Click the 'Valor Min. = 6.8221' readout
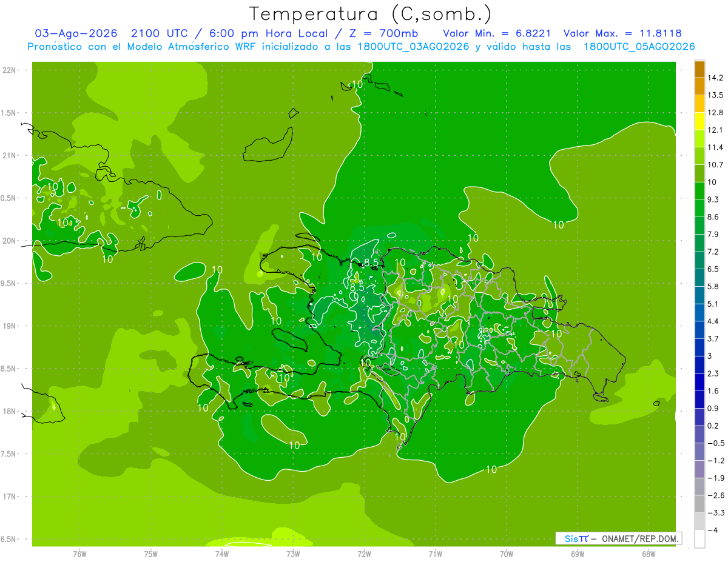 (x=497, y=33)
